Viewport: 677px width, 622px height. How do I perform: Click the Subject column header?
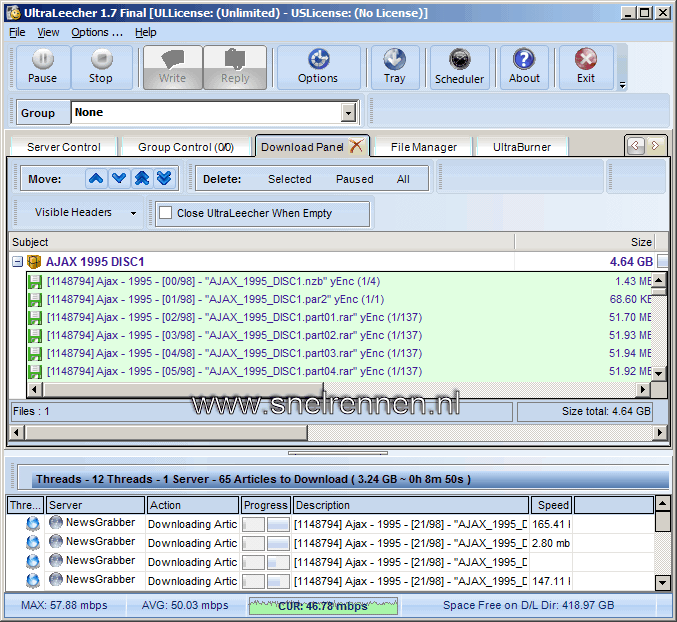(262, 242)
